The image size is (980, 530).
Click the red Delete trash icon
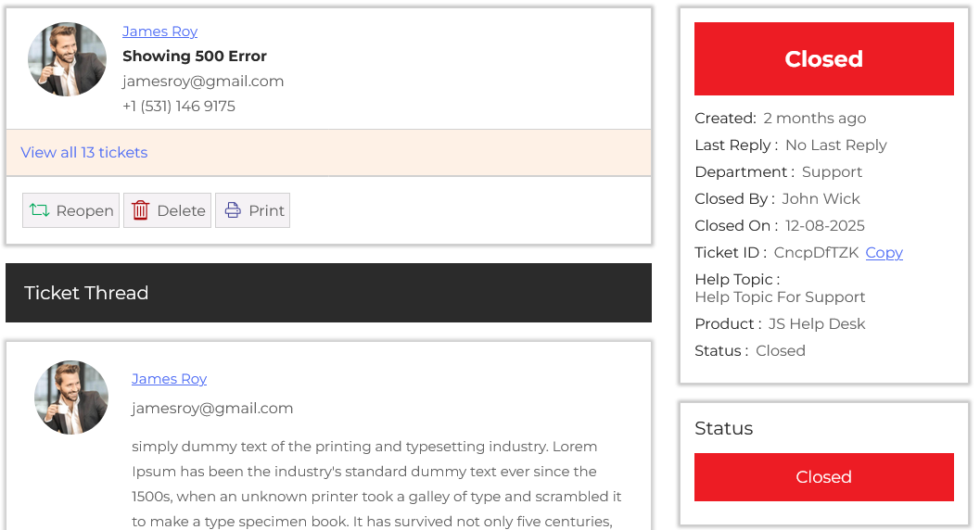click(140, 210)
